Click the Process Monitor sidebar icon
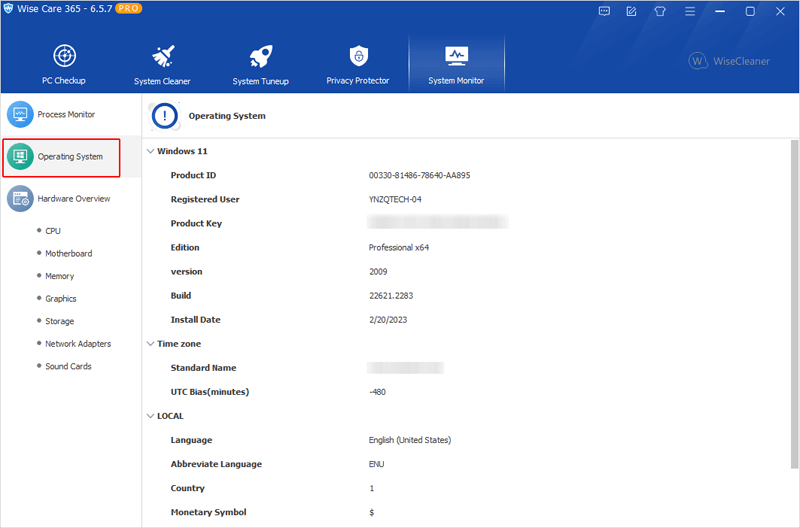Image resolution: width=800 pixels, height=528 pixels. [x=20, y=114]
